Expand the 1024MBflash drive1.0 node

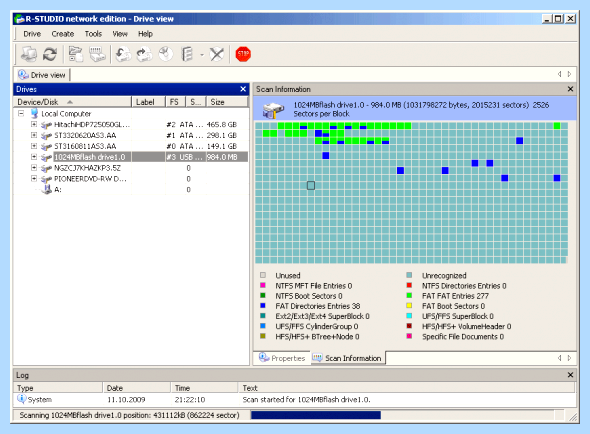point(34,157)
